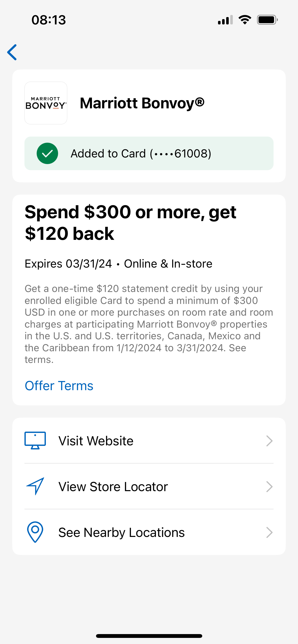Tap the green checkmark icon

47,153
